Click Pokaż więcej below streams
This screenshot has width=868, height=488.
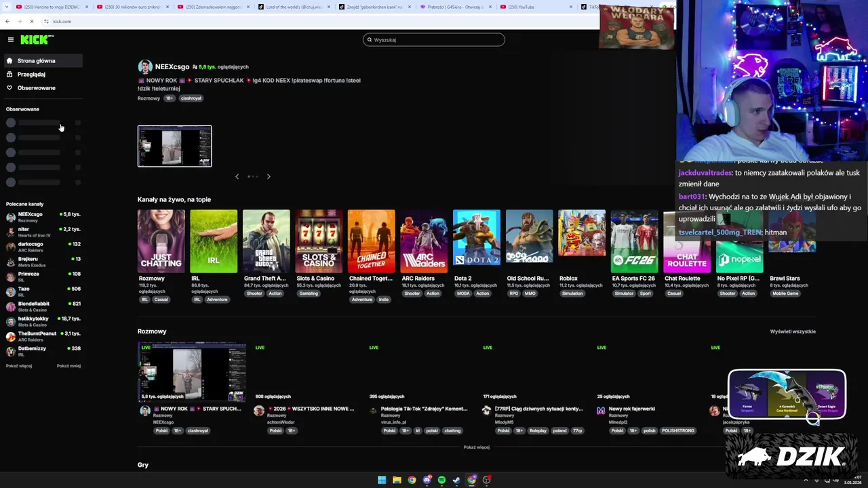(477, 447)
